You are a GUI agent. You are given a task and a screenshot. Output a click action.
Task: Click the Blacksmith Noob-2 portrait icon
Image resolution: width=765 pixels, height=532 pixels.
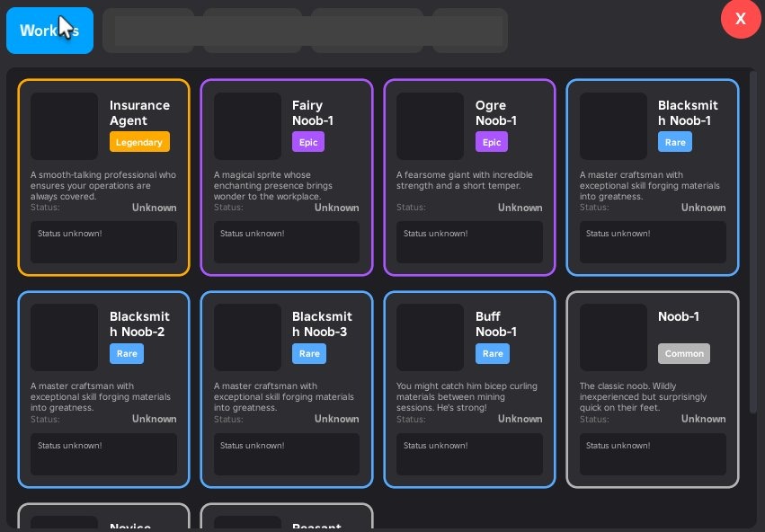click(x=64, y=338)
